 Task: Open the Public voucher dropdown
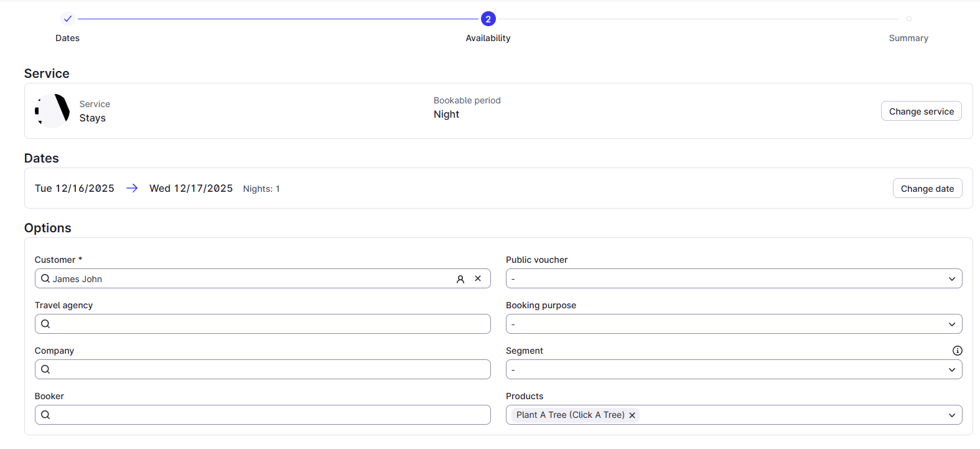point(734,278)
